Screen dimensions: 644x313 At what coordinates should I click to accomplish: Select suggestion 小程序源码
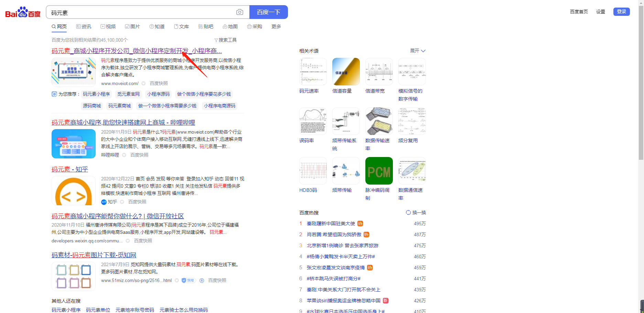point(158,94)
